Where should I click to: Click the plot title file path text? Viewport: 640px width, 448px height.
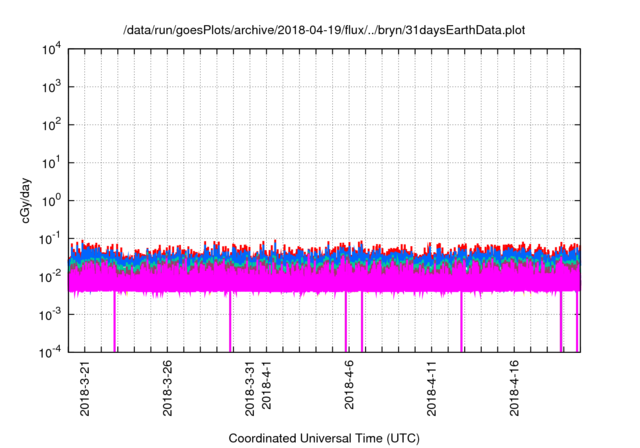tap(323, 31)
